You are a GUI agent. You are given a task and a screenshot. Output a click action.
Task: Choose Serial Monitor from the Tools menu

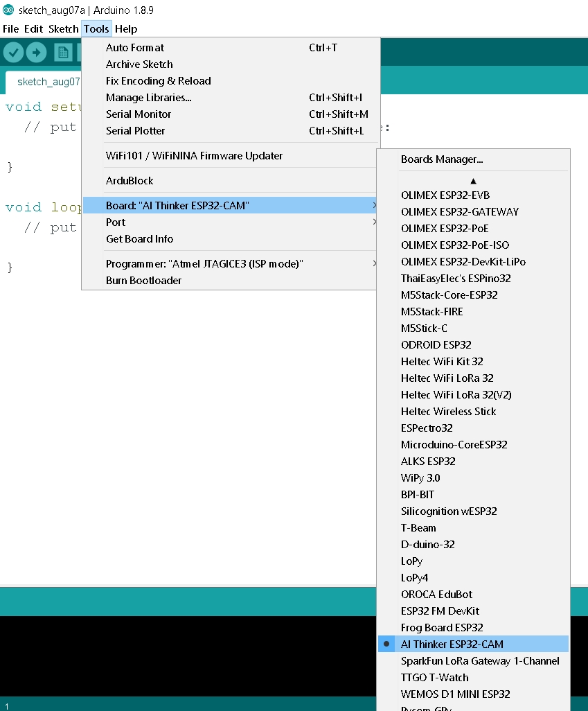pyautogui.click(x=139, y=114)
